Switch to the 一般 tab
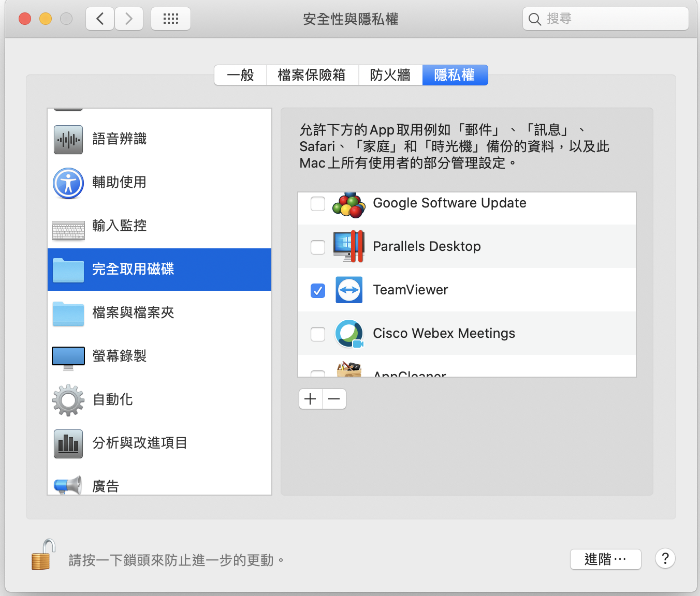This screenshot has width=700, height=596. pyautogui.click(x=241, y=75)
